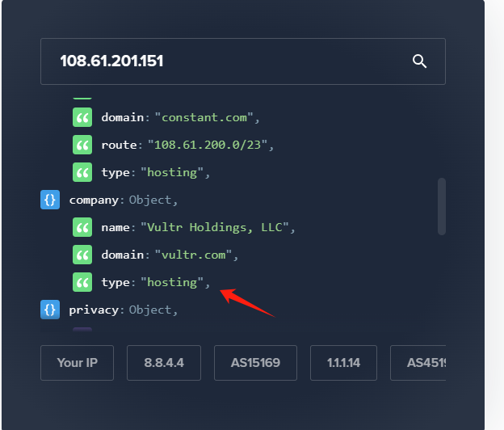Viewport: 504px width, 430px height.
Task: Click the "108.61.200.0/23" route value
Action: tap(208, 145)
